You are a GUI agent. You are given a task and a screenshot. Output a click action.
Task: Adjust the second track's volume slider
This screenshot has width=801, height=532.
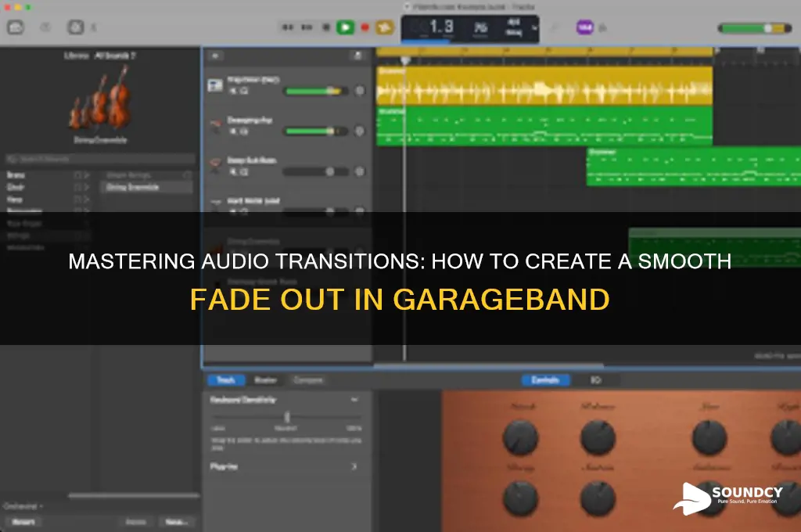coord(314,131)
